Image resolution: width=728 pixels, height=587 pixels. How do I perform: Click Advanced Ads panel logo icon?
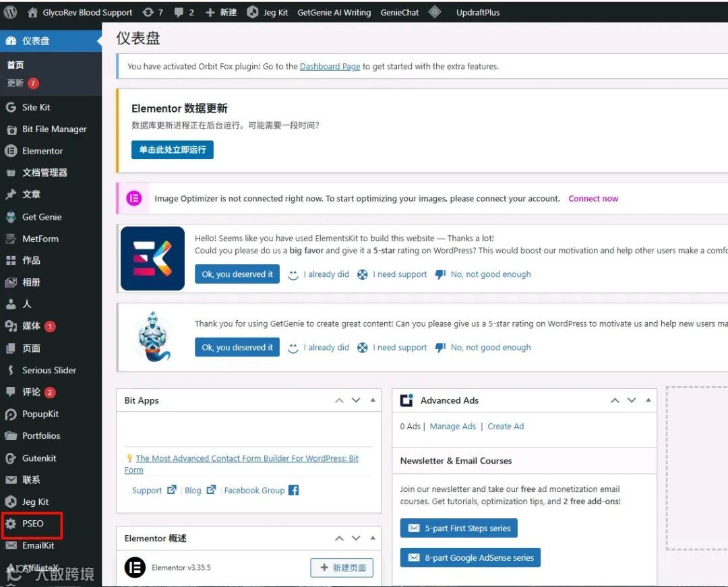406,400
